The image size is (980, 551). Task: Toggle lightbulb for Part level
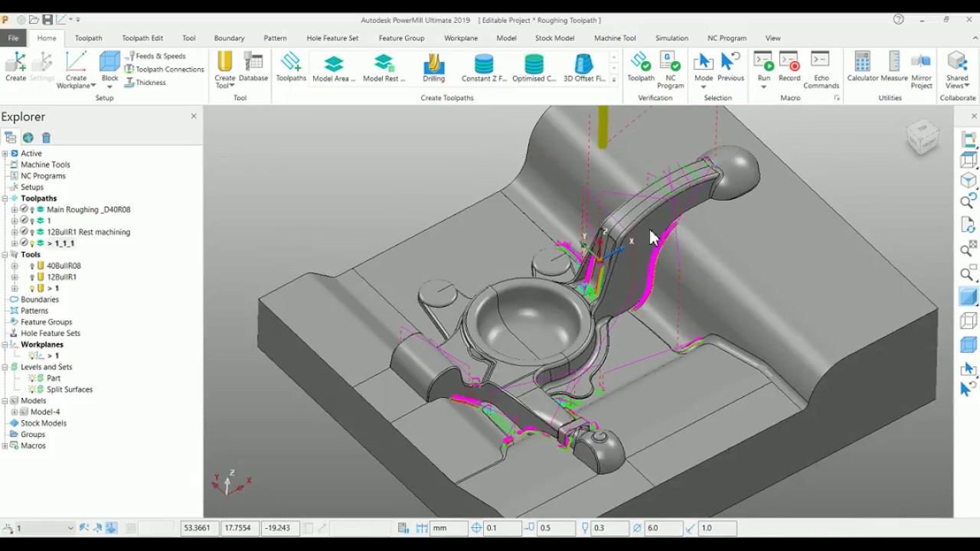coord(31,378)
